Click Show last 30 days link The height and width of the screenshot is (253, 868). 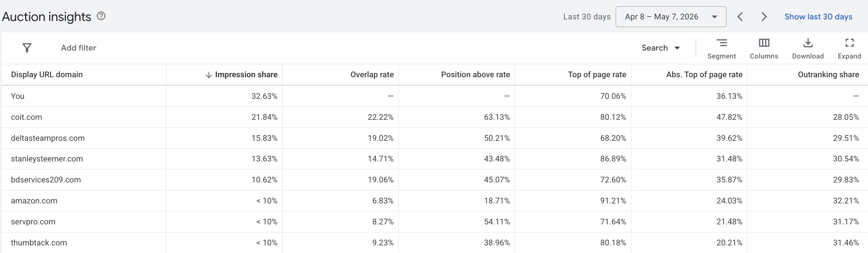click(818, 17)
